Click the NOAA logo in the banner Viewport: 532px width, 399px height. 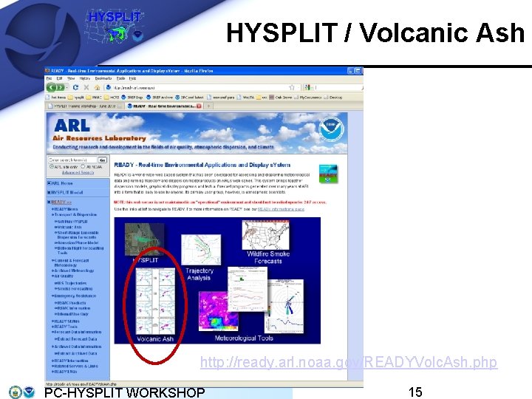pyautogui.click(x=331, y=129)
